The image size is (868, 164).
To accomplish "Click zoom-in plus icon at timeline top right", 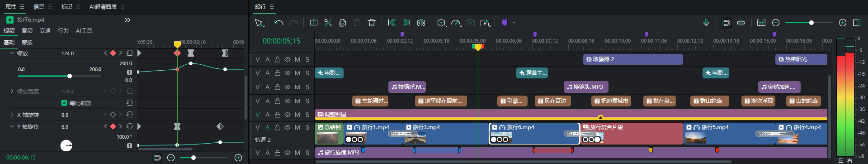I will (x=843, y=23).
